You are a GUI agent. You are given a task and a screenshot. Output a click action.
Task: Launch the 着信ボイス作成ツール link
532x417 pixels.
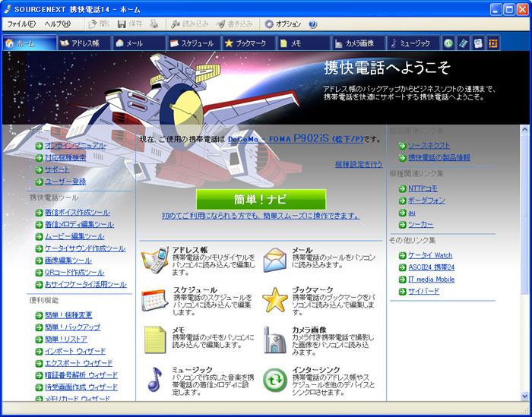[78, 213]
